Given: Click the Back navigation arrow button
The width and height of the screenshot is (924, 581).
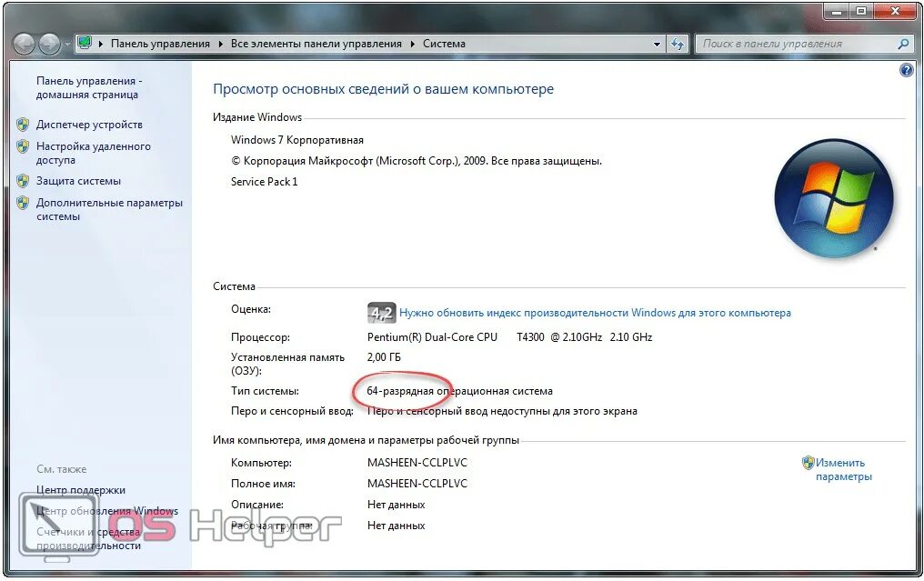Looking at the screenshot, I should (x=24, y=45).
